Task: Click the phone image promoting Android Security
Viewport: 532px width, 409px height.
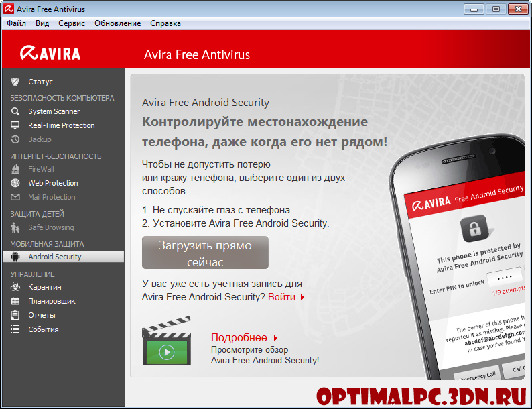Action: click(x=460, y=258)
